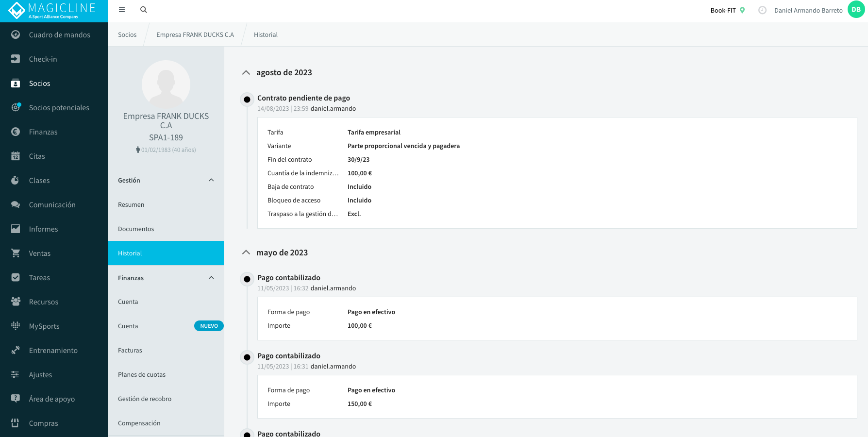Click the member number SPA1-189
The height and width of the screenshot is (437, 868).
tap(166, 137)
